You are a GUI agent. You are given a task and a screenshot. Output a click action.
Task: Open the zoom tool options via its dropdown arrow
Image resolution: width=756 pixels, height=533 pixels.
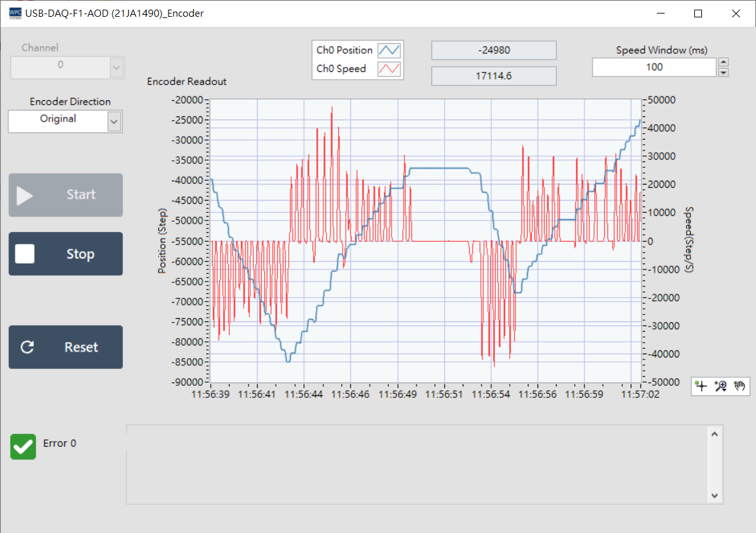[724, 390]
